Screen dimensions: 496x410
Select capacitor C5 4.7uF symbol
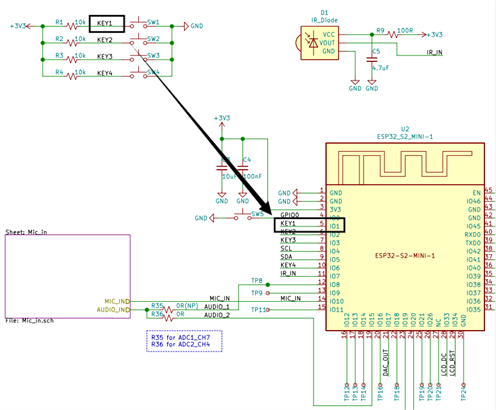[372, 60]
